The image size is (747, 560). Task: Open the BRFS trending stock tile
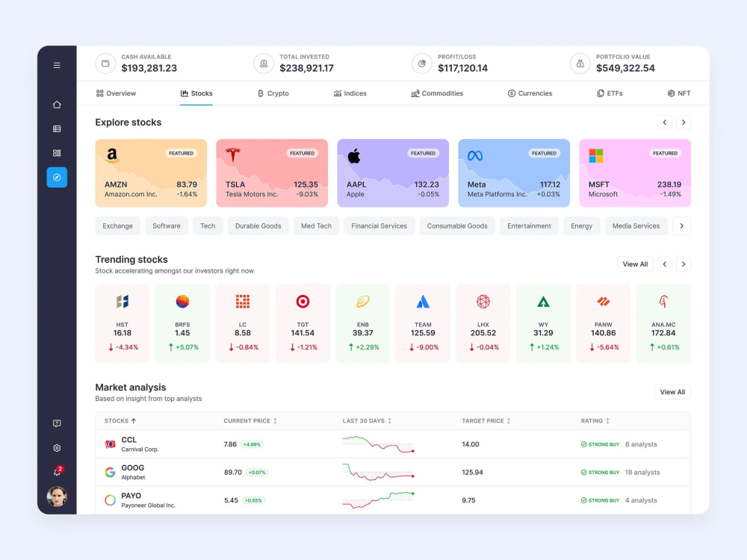[182, 323]
